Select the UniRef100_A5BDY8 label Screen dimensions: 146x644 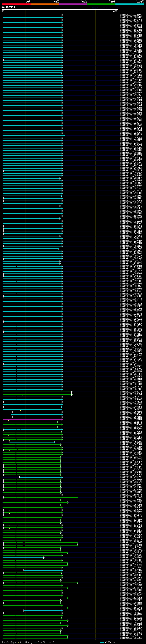(131, 392)
